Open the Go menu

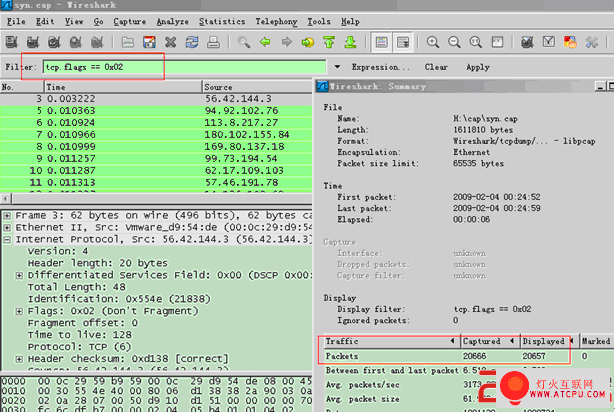click(x=98, y=22)
